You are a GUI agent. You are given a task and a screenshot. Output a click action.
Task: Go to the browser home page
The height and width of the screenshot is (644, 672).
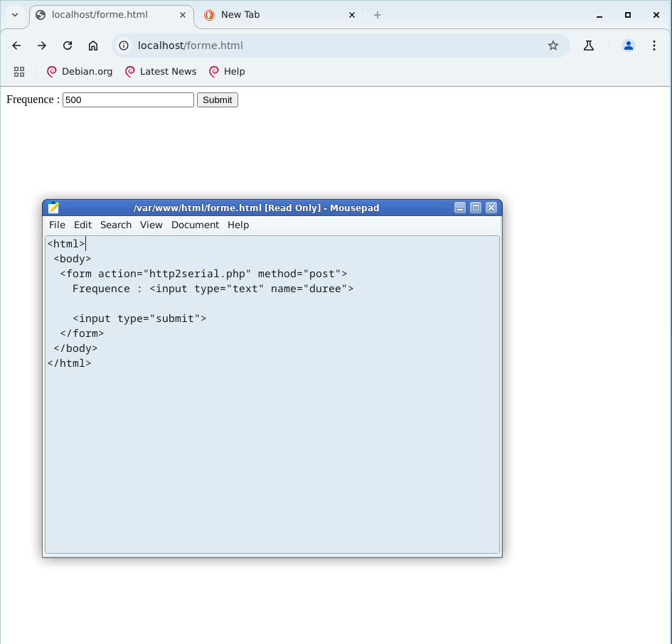93,45
